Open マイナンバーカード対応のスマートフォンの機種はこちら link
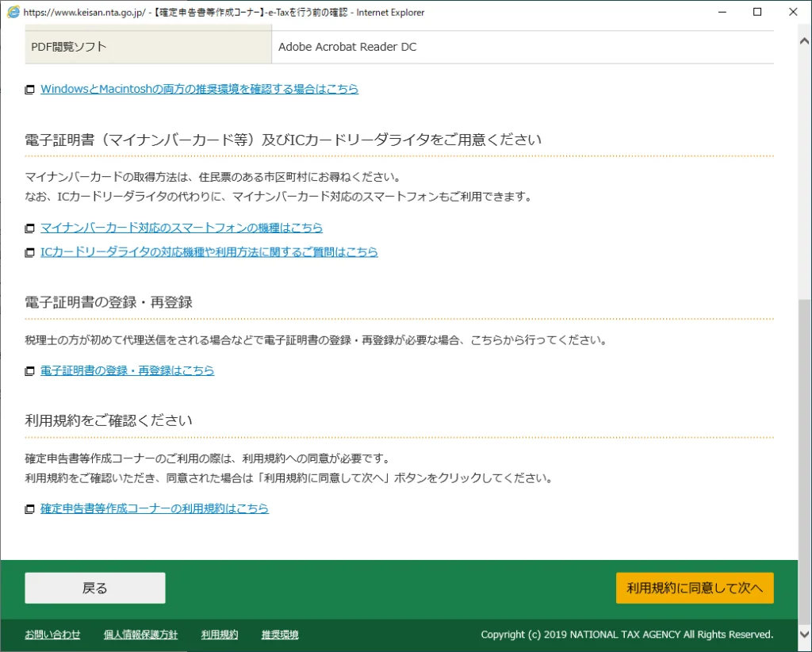This screenshot has width=812, height=652. click(182, 228)
